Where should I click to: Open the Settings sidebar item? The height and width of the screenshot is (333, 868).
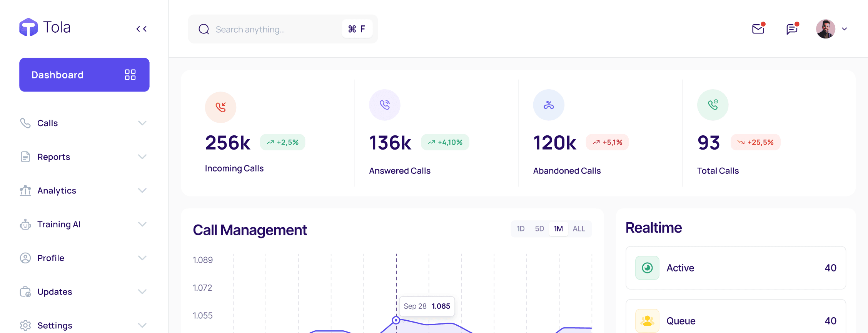pos(84,325)
